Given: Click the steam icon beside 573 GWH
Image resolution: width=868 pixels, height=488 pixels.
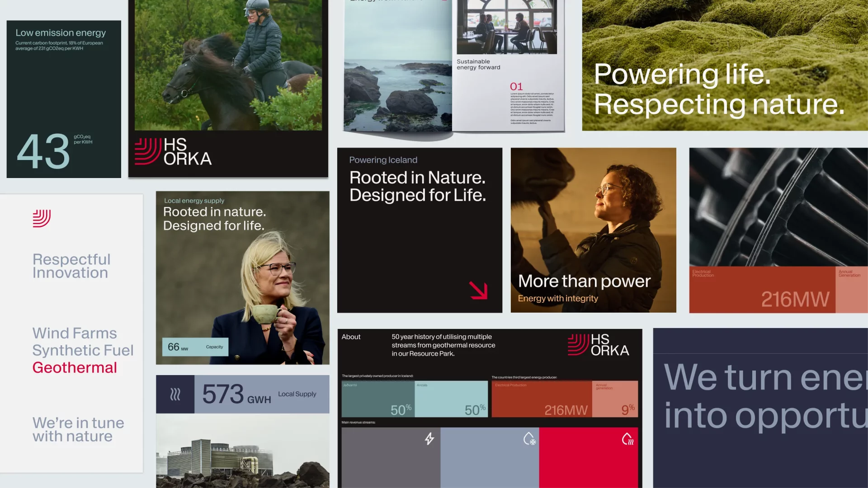Looking at the screenshot, I should click(175, 394).
